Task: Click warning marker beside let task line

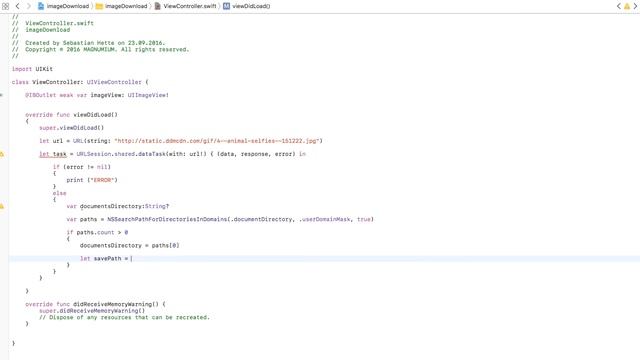Action: (2, 154)
